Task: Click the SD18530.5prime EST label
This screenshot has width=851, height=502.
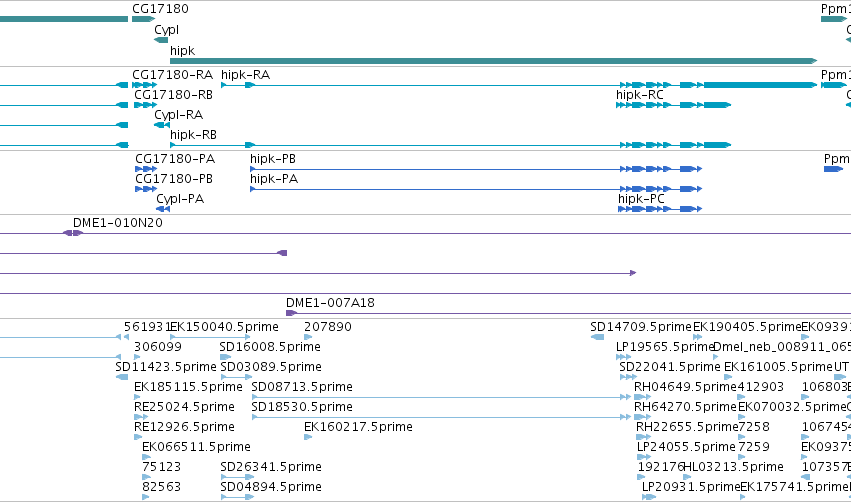Action: pyautogui.click(x=302, y=406)
